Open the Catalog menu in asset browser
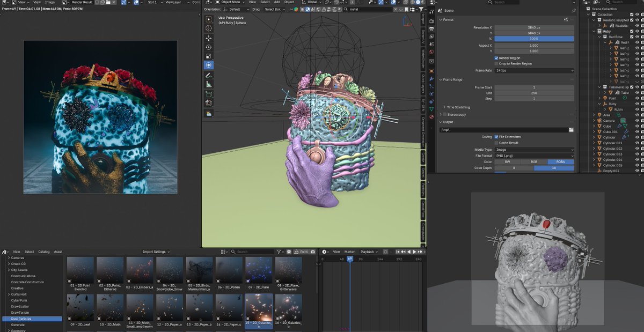This screenshot has width=644, height=332. coord(44,252)
